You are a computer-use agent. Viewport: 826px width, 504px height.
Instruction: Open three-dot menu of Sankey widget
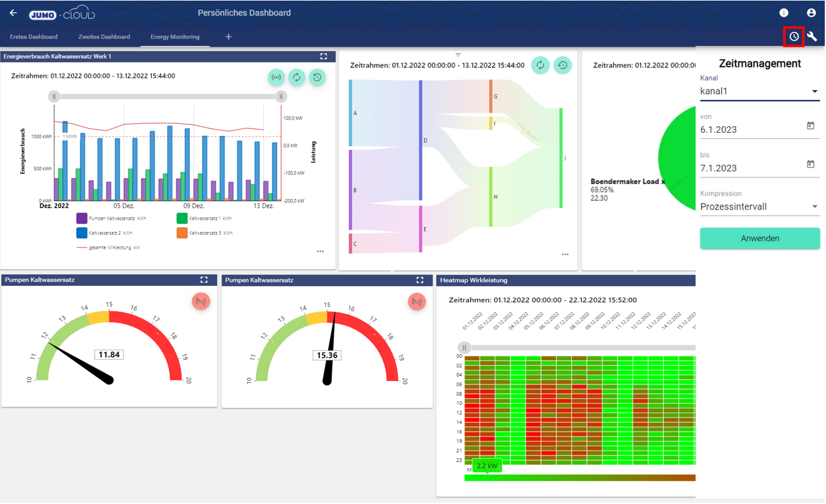pos(565,255)
